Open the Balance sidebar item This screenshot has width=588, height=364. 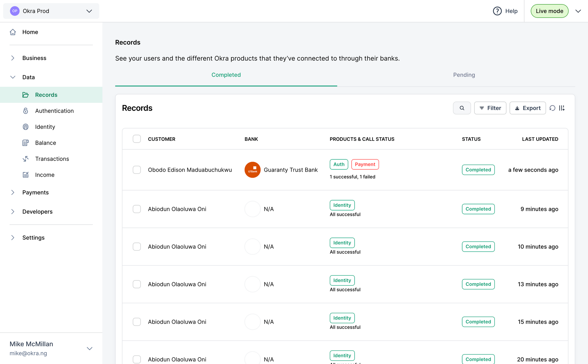tap(46, 143)
